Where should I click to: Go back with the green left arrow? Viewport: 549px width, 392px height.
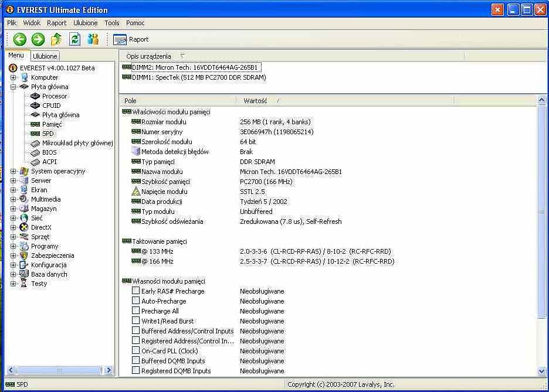pos(19,39)
